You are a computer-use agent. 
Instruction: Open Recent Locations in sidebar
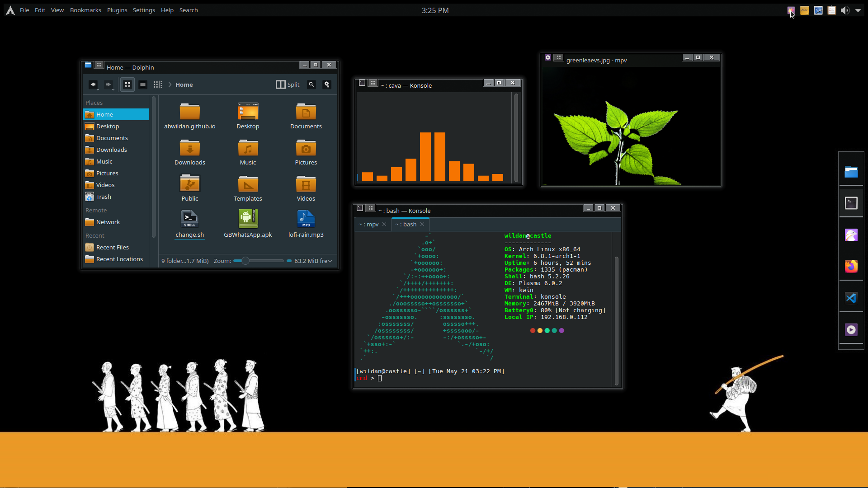pos(116,259)
